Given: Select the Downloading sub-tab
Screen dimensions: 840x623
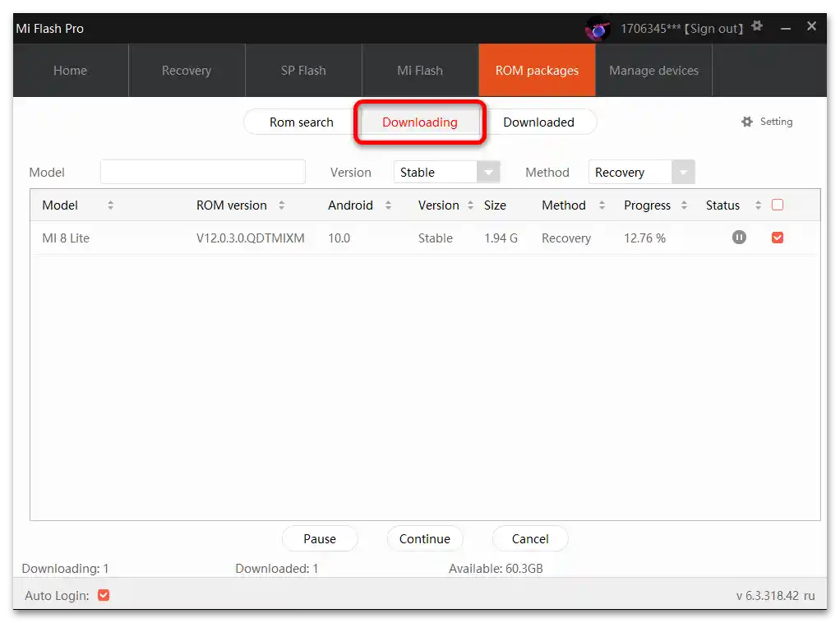Looking at the screenshot, I should click(419, 122).
